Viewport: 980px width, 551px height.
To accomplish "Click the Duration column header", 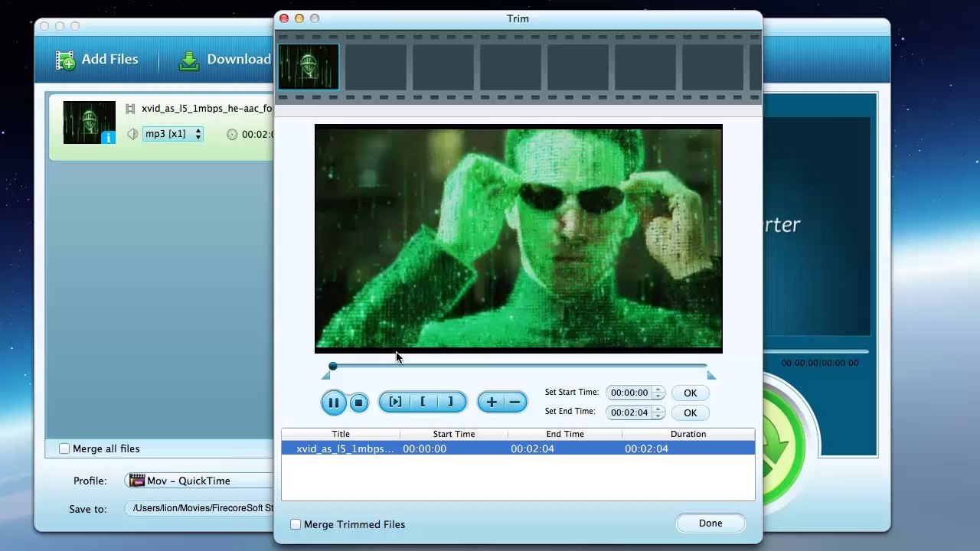I will click(688, 434).
